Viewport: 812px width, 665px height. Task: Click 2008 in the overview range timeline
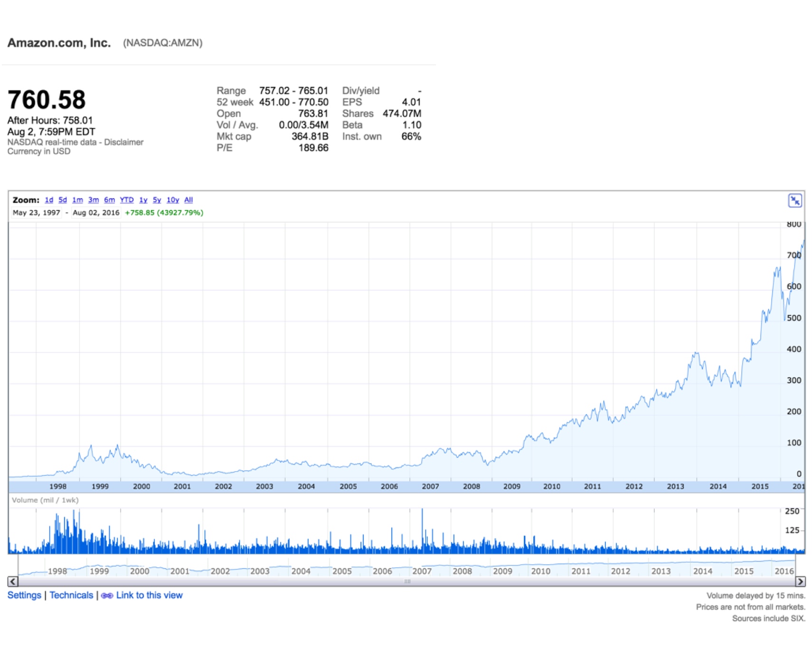462,571
